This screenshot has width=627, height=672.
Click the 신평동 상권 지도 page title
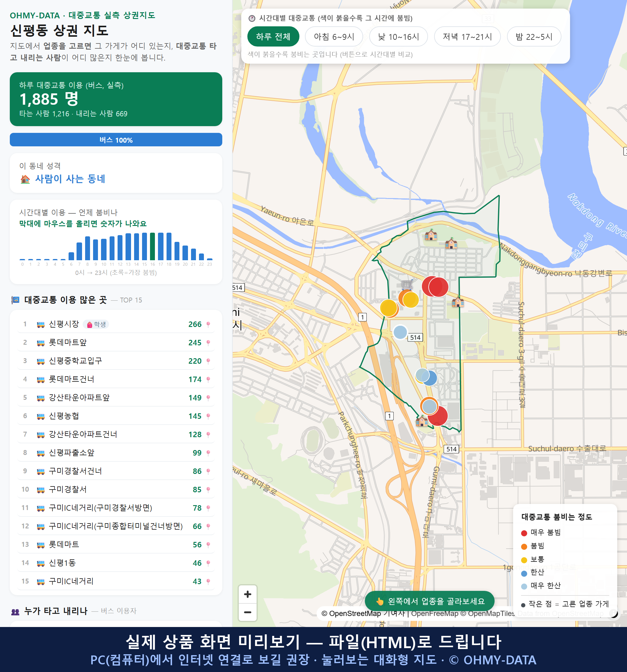pos(59,30)
